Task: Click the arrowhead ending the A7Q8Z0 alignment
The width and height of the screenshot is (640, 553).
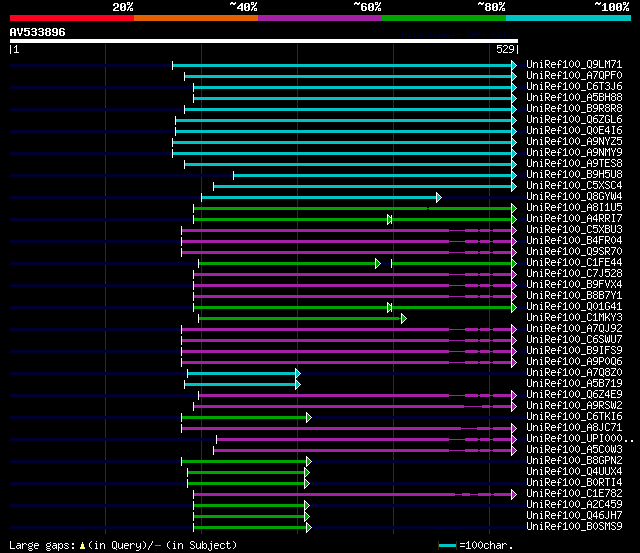Action: (x=298, y=374)
